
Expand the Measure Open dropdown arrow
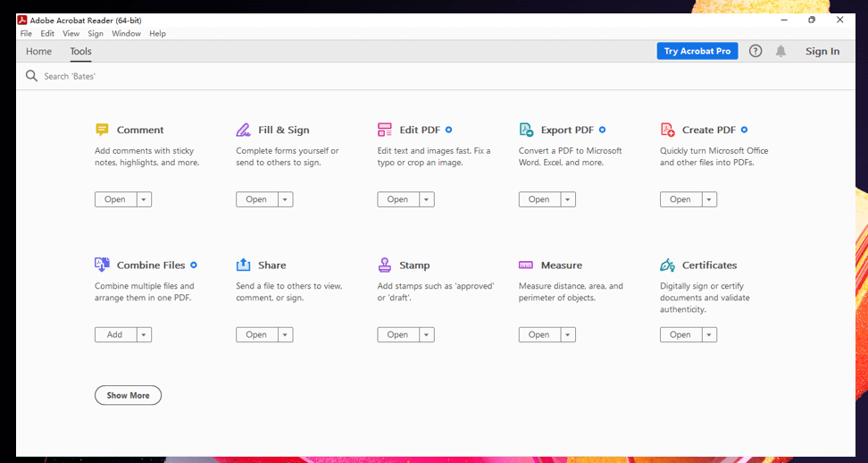(x=568, y=334)
